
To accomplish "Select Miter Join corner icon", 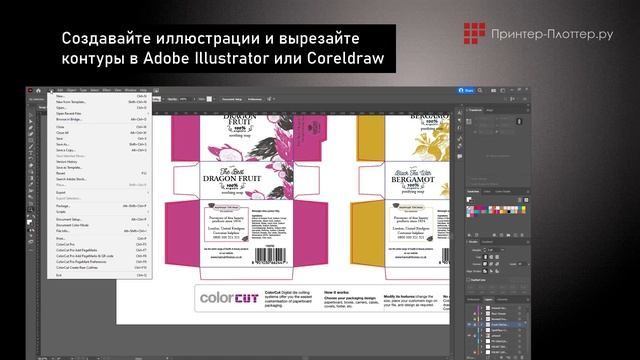I will coord(485,264).
